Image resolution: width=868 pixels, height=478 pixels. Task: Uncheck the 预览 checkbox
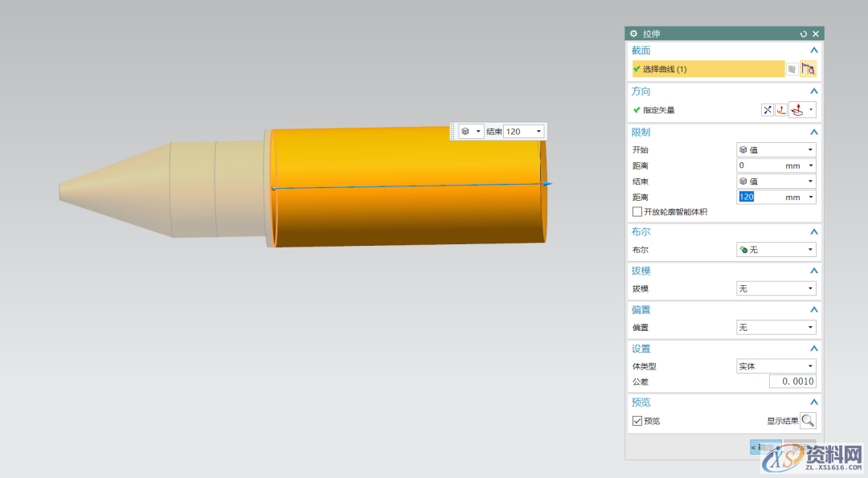coord(637,421)
